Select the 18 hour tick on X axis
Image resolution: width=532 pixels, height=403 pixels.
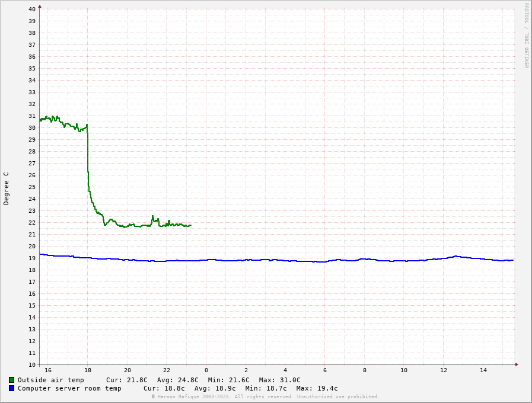click(88, 370)
